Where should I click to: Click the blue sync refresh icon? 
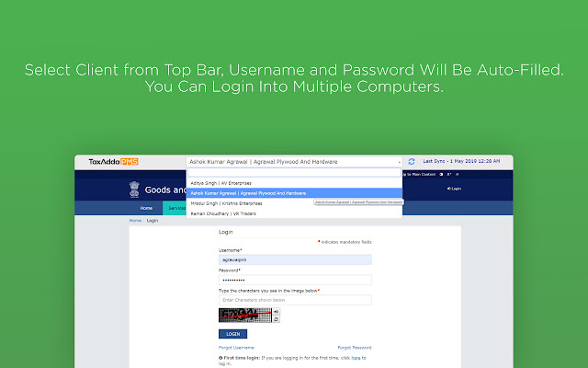click(412, 162)
